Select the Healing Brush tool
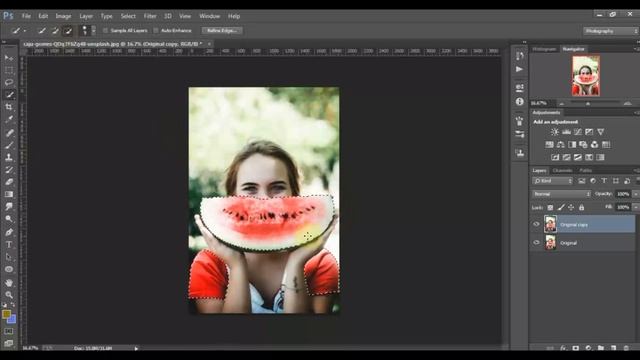This screenshot has height=360, width=640. click(x=9, y=133)
